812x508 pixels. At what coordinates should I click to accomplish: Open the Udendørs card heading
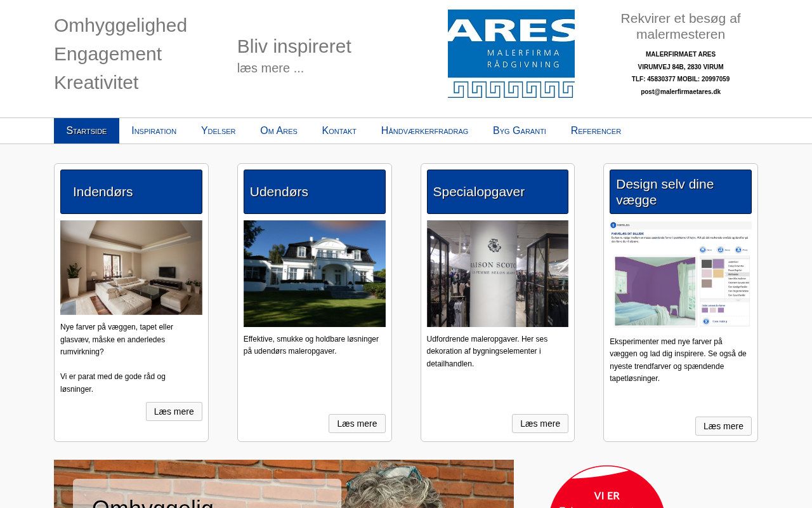click(x=315, y=192)
